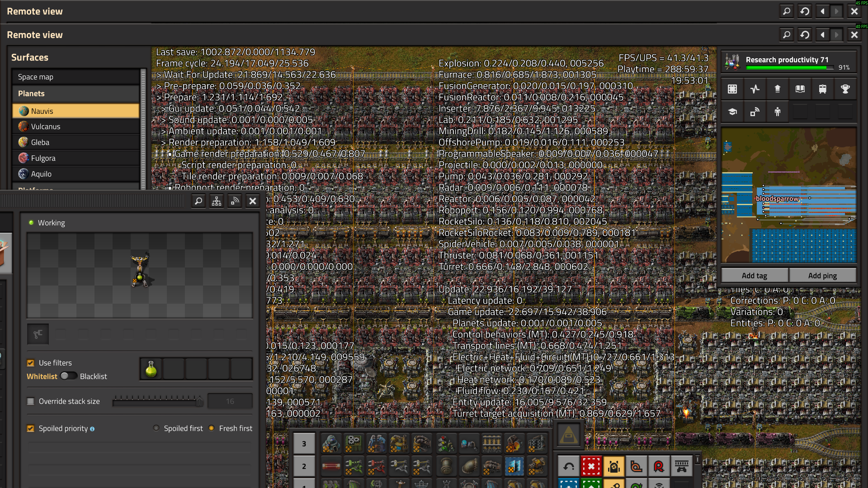Image resolution: width=868 pixels, height=488 pixels.
Task: Click the Spoiled priority info icon
Action: pos(92,429)
